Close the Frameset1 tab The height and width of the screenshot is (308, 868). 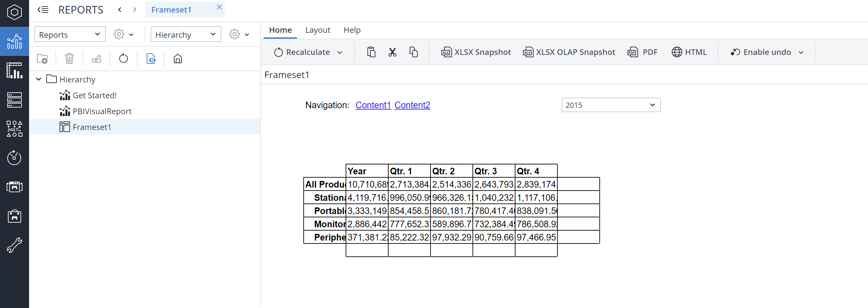pyautogui.click(x=219, y=7)
